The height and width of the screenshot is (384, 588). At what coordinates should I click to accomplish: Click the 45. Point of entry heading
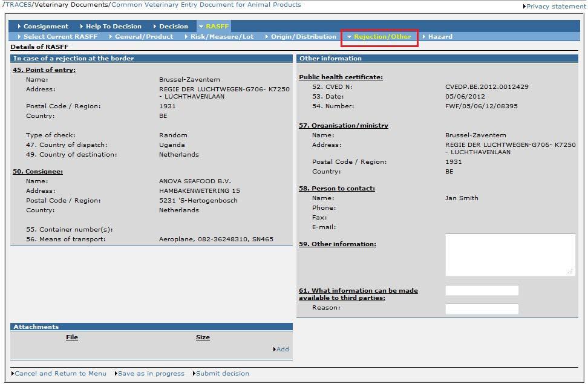click(44, 70)
